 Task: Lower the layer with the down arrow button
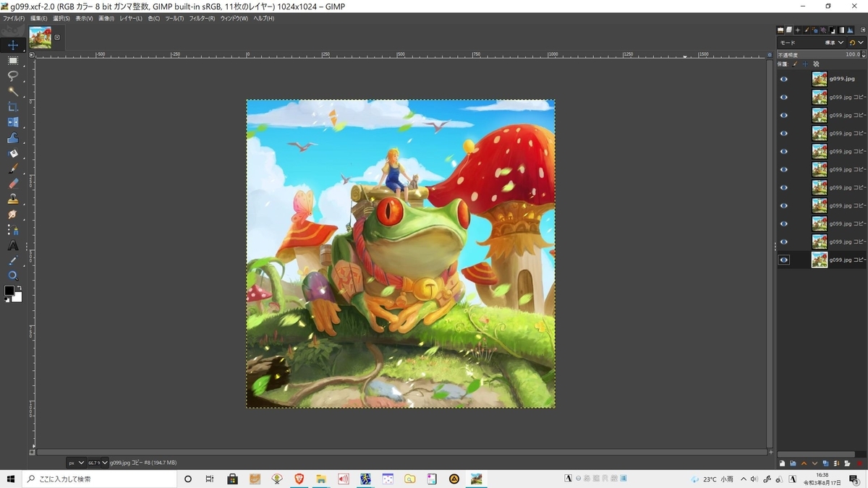pyautogui.click(x=814, y=463)
